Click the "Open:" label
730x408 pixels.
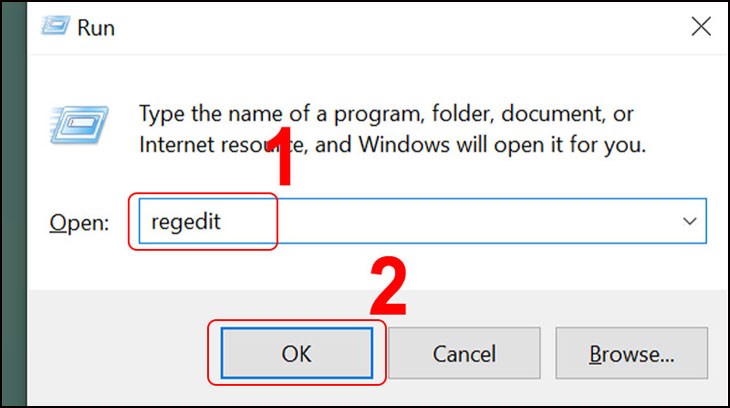click(79, 223)
